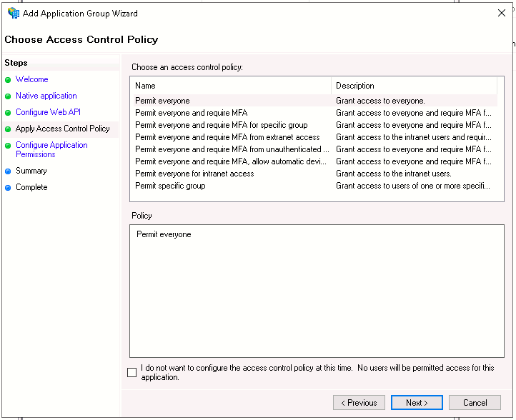Enable the do-not-configure access policy checkbox
This screenshot has height=420, width=516.
tap(132, 372)
